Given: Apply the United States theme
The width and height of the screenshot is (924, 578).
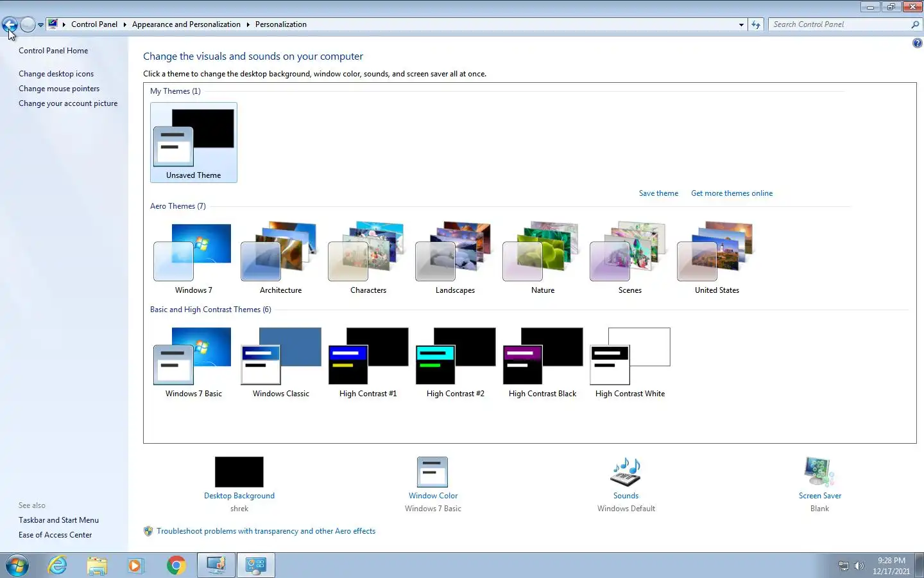Looking at the screenshot, I should pos(717,258).
